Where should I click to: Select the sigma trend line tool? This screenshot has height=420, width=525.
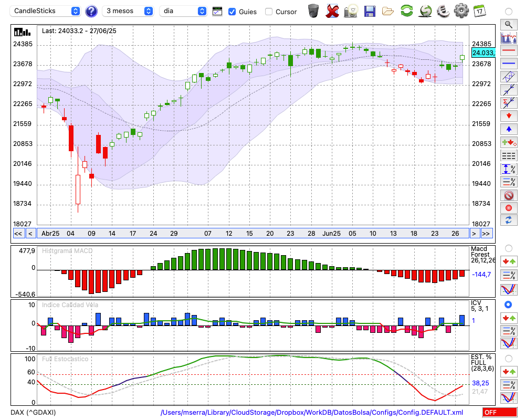509,103
